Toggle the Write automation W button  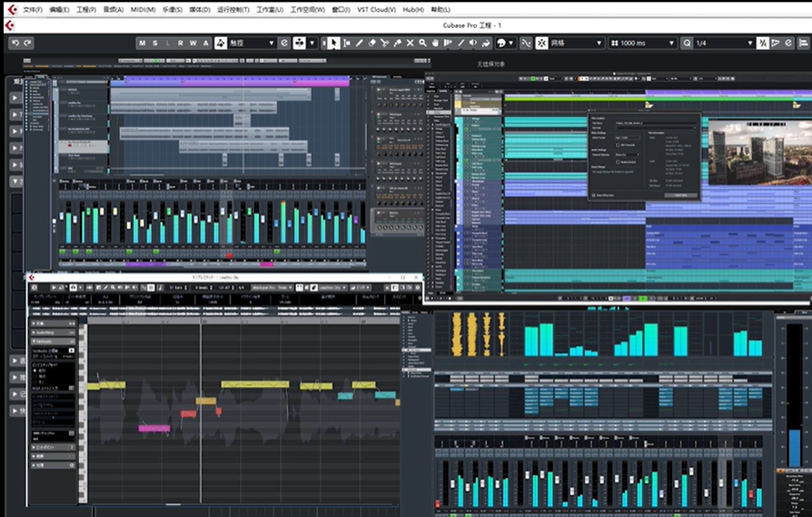coord(193,43)
